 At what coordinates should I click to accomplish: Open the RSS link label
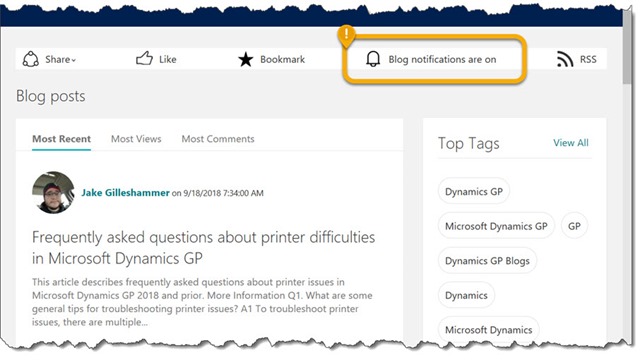click(588, 60)
